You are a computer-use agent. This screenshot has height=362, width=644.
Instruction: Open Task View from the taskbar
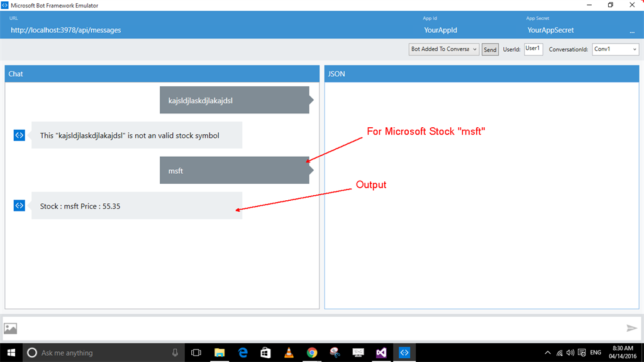196,353
